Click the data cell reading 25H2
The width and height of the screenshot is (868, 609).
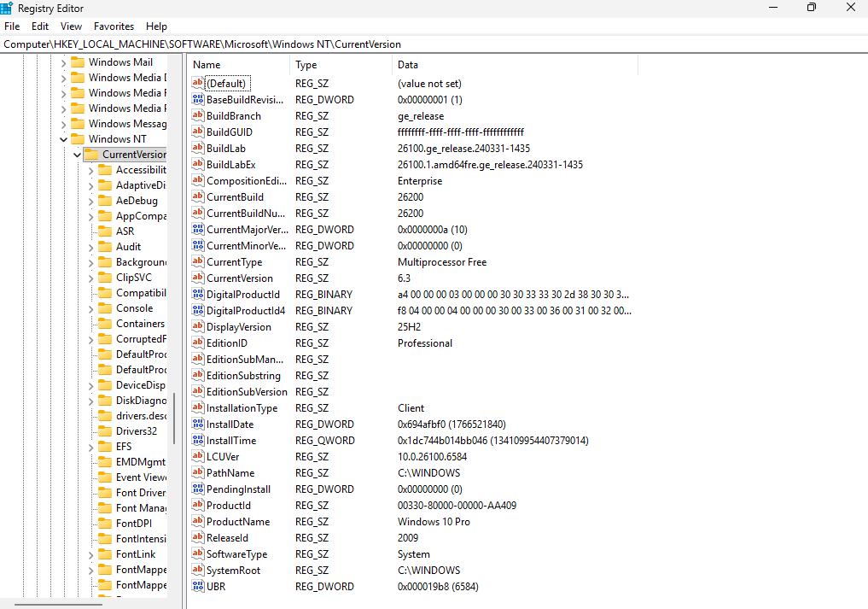coord(409,326)
